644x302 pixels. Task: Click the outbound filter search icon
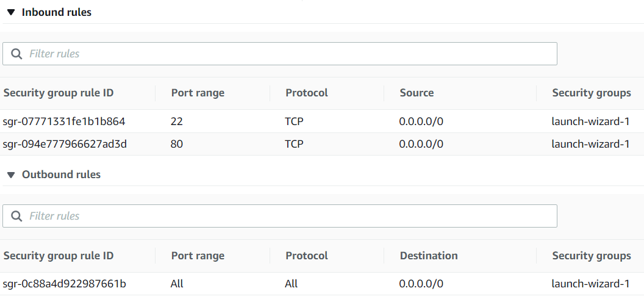click(16, 216)
